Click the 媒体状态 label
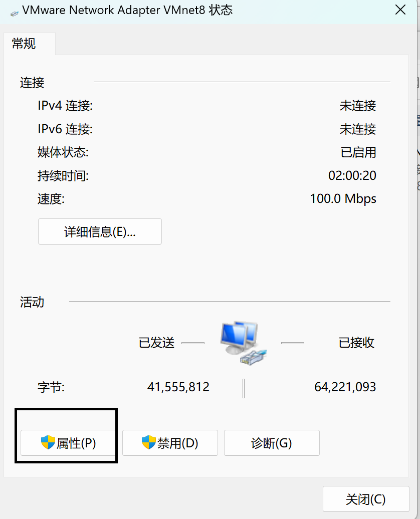This screenshot has width=420, height=519. 63,152
